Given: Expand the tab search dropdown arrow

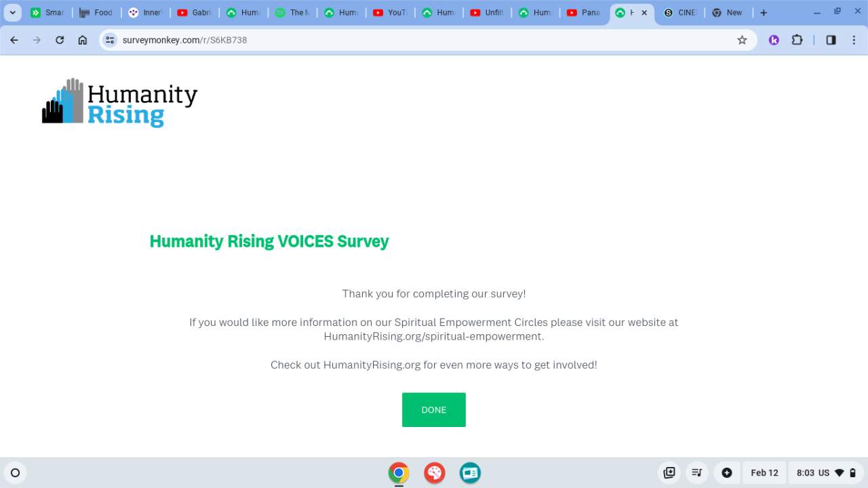Looking at the screenshot, I should pos(12,12).
